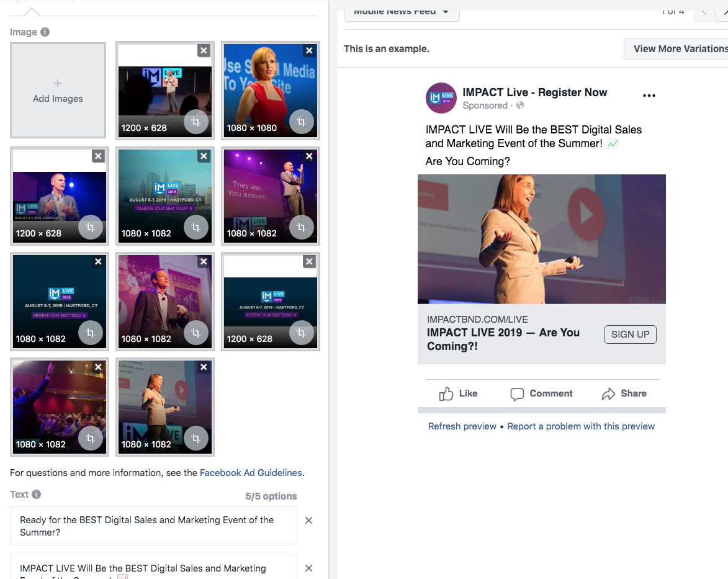Viewport: 728px width, 579px height.
Task: Crop the 'They ask. You answer.' image
Action: 302,227
